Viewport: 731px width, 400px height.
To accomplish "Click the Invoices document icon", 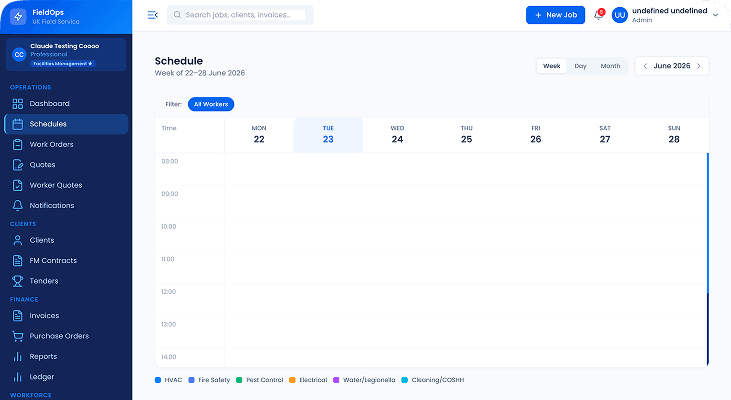I will (18, 316).
